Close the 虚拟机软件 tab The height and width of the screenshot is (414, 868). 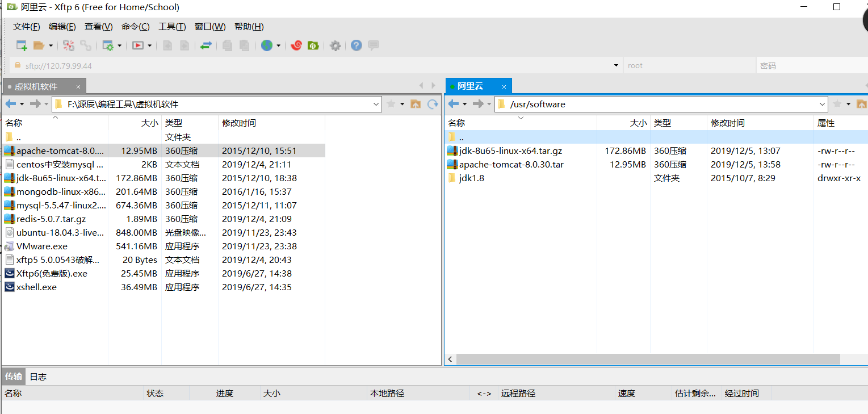pyautogui.click(x=78, y=87)
